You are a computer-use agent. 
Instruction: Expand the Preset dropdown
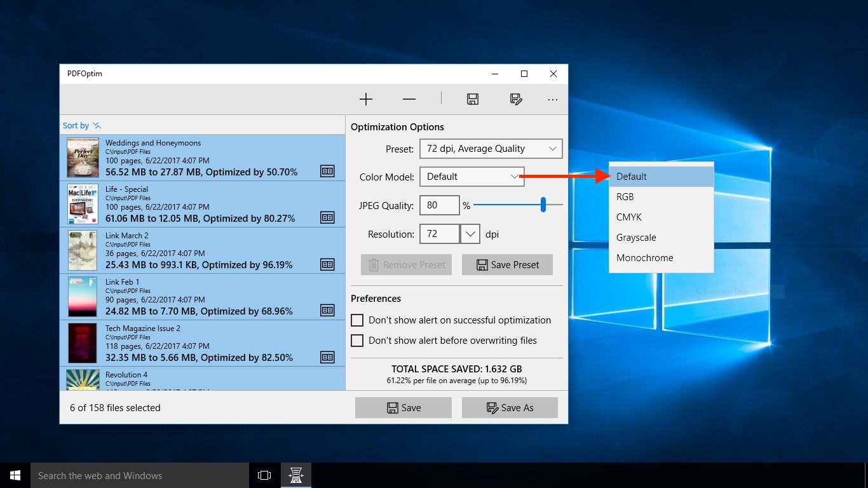491,149
